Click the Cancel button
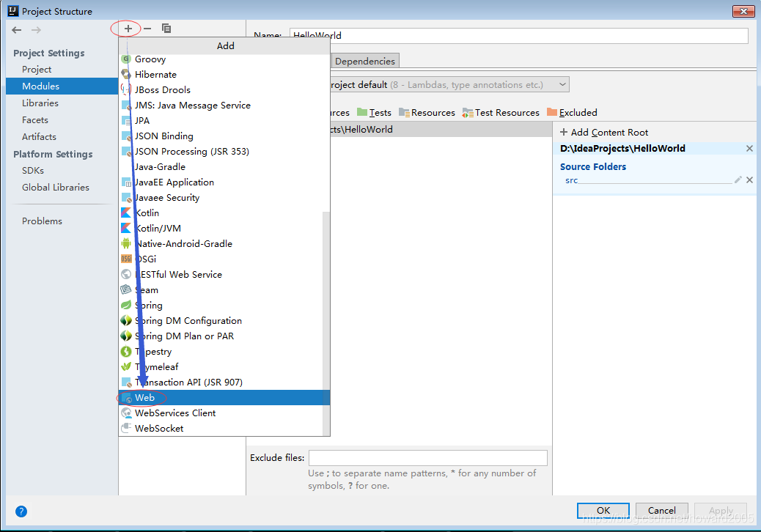The image size is (761, 532). (661, 510)
